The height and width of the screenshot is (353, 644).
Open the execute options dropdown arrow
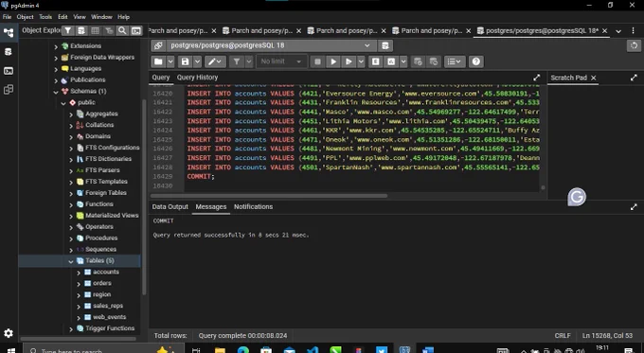pos(361,62)
